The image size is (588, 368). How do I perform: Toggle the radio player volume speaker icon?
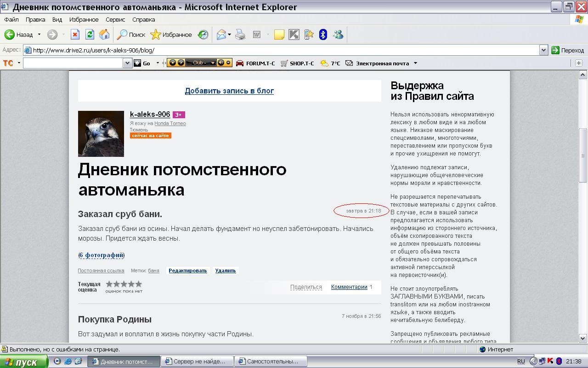[x=221, y=63]
